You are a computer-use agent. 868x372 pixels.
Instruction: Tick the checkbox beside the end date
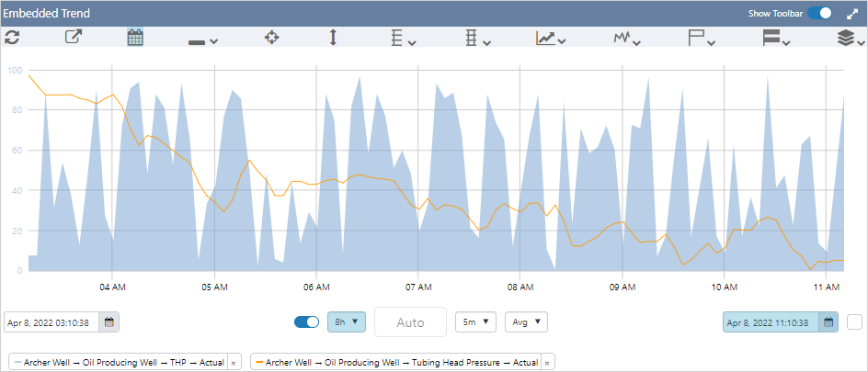(x=855, y=321)
